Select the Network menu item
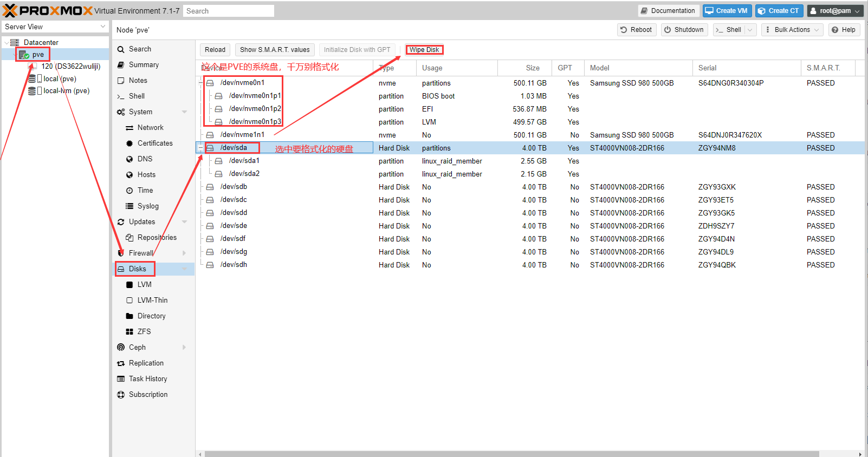This screenshot has width=868, height=457. click(x=150, y=127)
